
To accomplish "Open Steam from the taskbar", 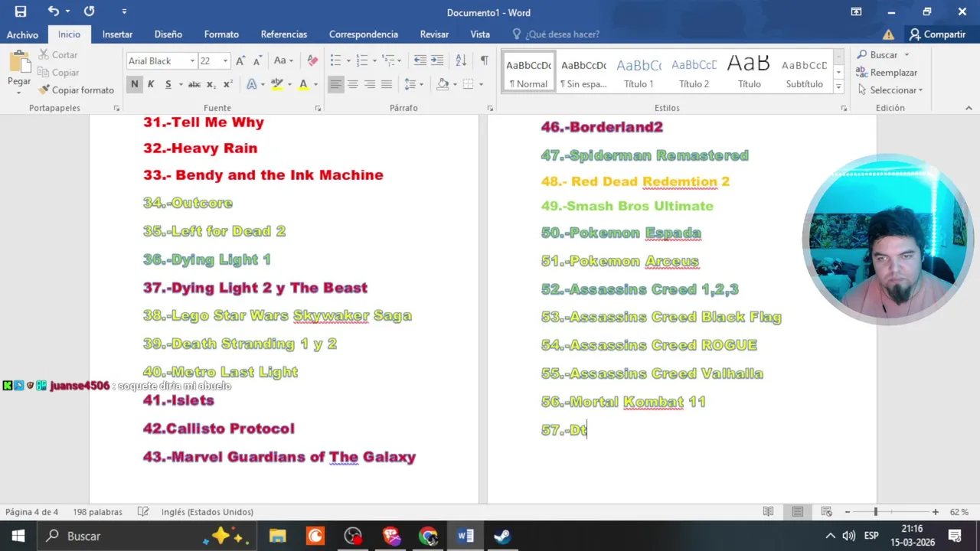I will pyautogui.click(x=502, y=536).
